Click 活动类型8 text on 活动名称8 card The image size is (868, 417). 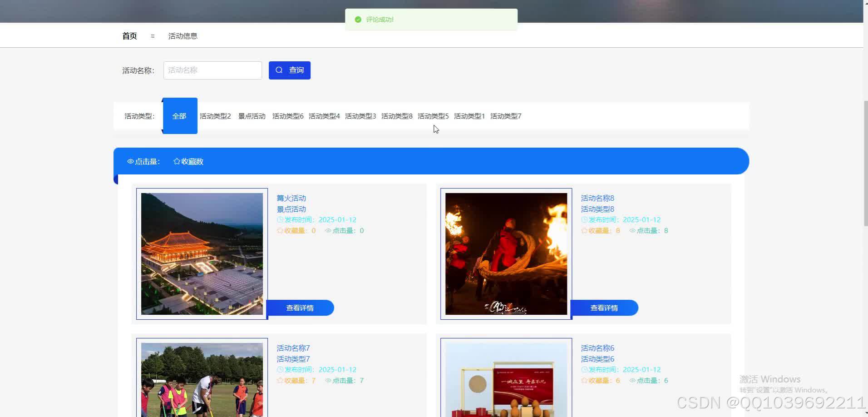click(x=597, y=209)
